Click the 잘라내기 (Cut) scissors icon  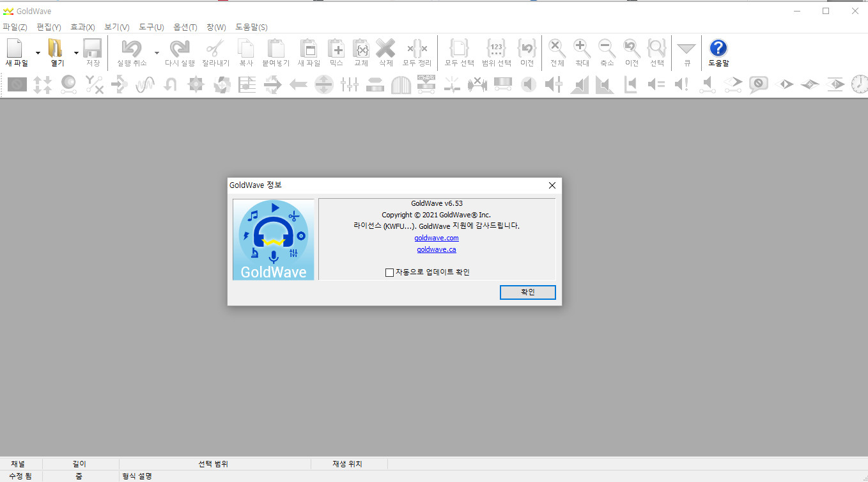coord(215,48)
